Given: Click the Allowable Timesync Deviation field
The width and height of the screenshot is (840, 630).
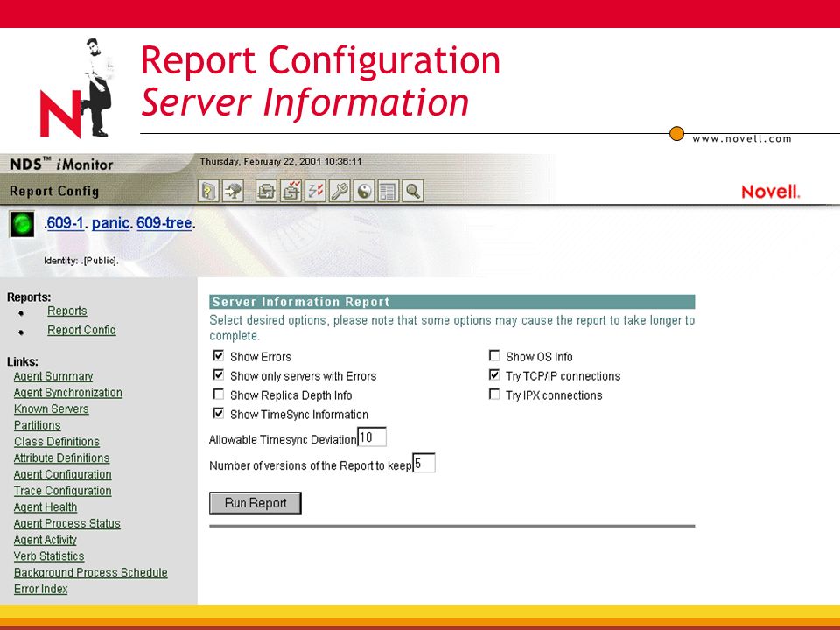Looking at the screenshot, I should (372, 437).
